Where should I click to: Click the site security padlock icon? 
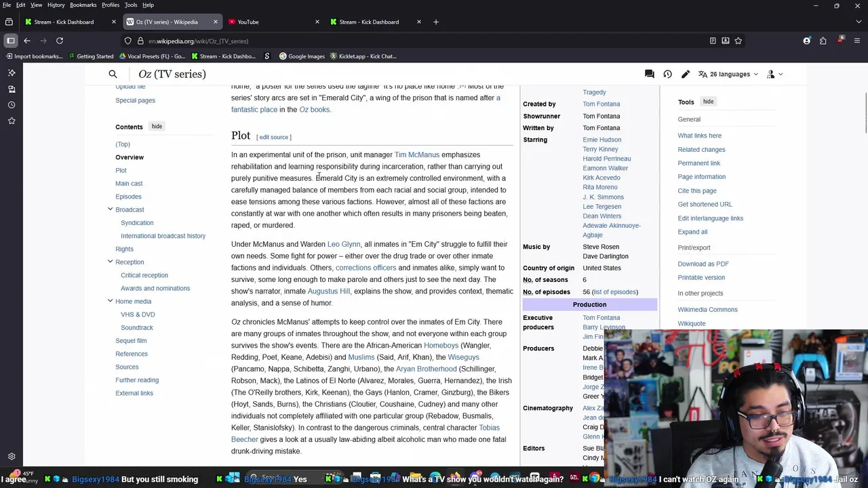(140, 41)
